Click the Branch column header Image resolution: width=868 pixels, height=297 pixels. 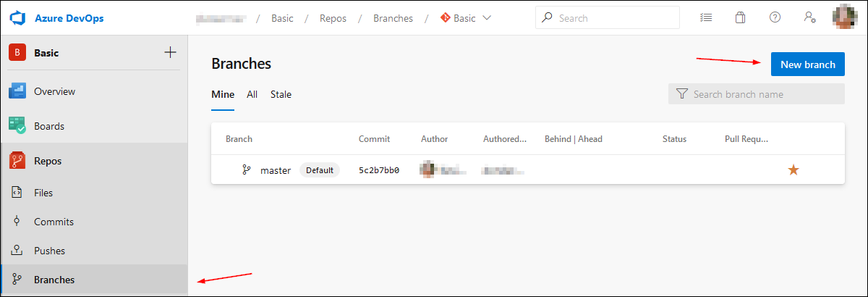click(239, 139)
